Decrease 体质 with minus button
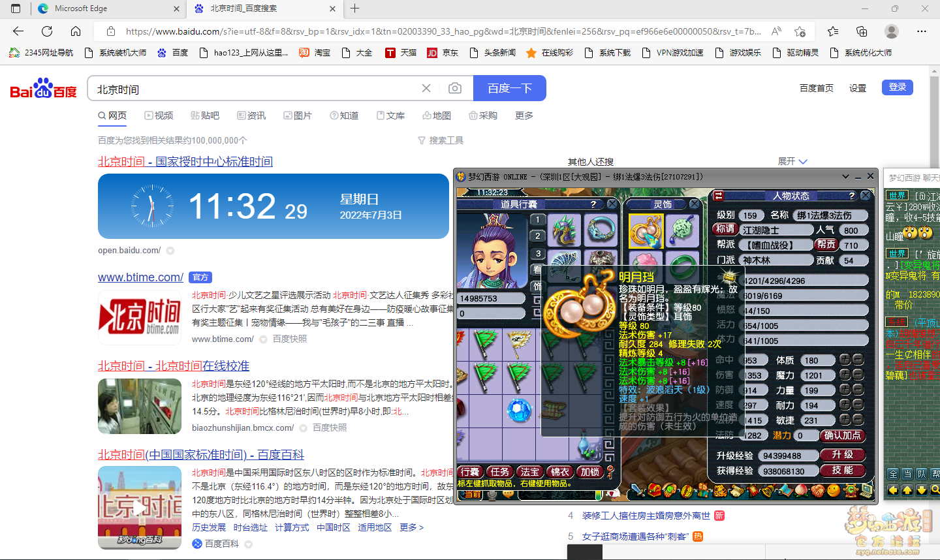Viewport: 940px width, 560px height. 858,360
